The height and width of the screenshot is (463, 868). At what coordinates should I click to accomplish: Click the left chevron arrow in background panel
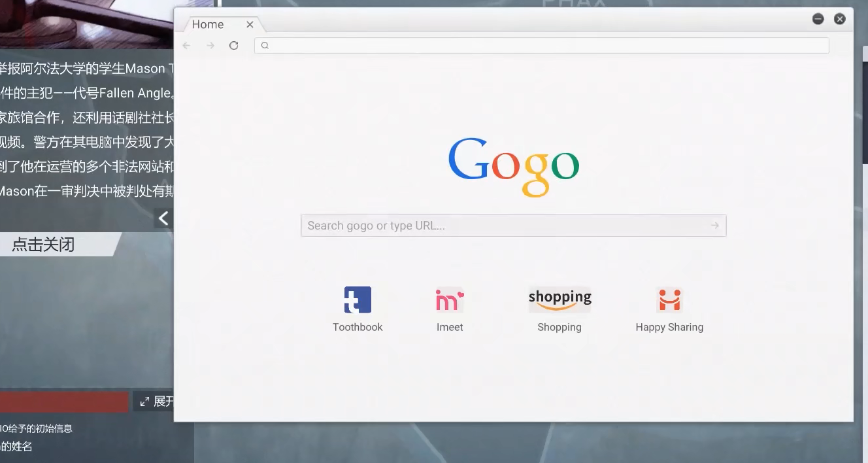[x=163, y=218]
